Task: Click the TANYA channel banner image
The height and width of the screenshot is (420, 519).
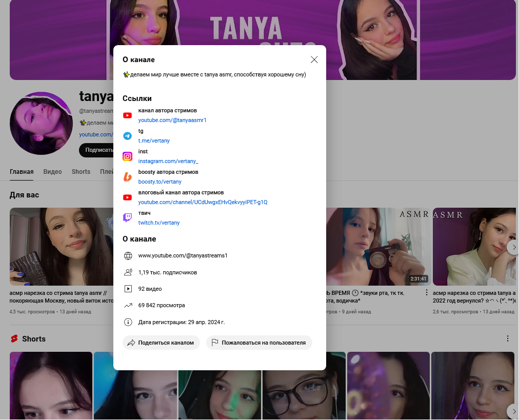Action: (x=263, y=23)
